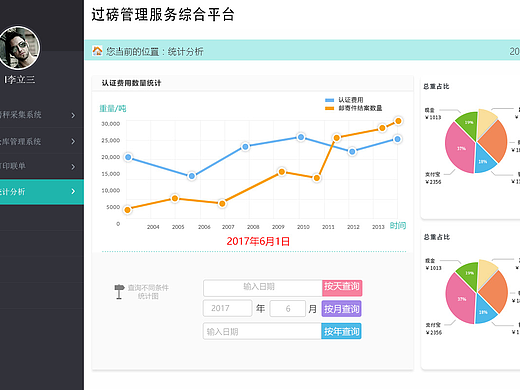Click the blue 18% slice in first pie
Screen dimensions: 520x390
click(x=484, y=160)
